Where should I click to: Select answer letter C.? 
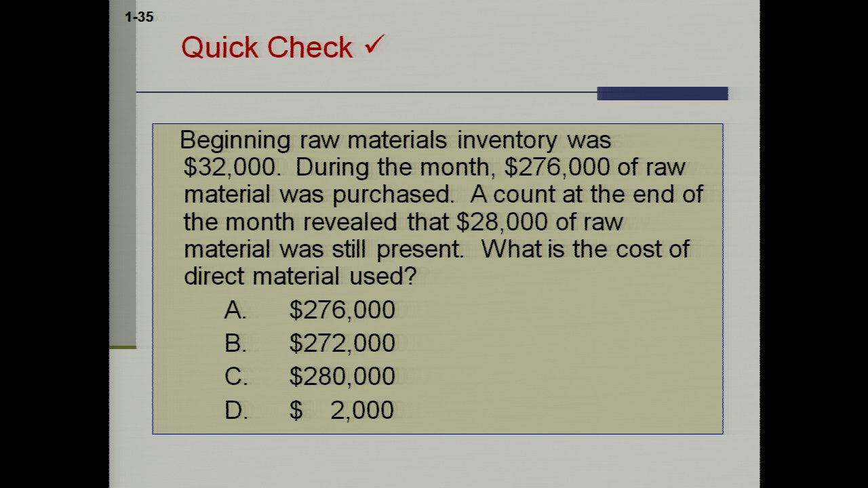(235, 376)
